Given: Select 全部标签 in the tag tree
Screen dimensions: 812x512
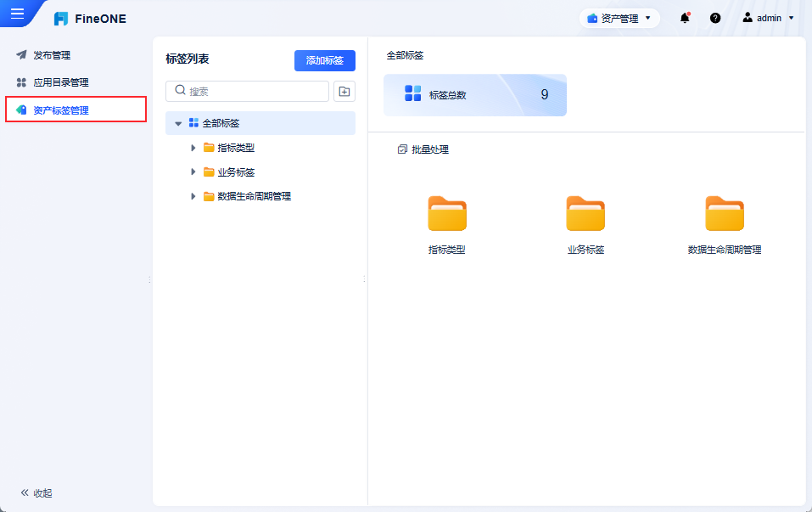Looking at the screenshot, I should 260,123.
